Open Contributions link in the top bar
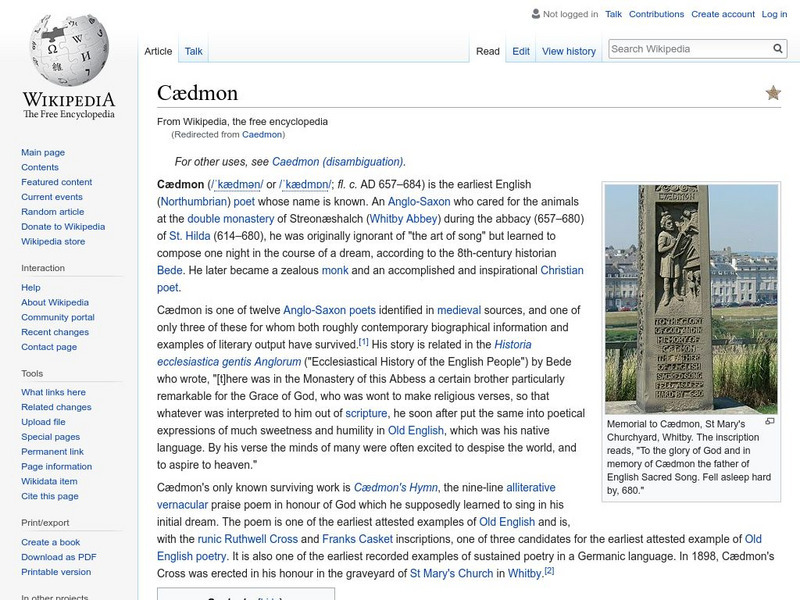 coord(656,14)
